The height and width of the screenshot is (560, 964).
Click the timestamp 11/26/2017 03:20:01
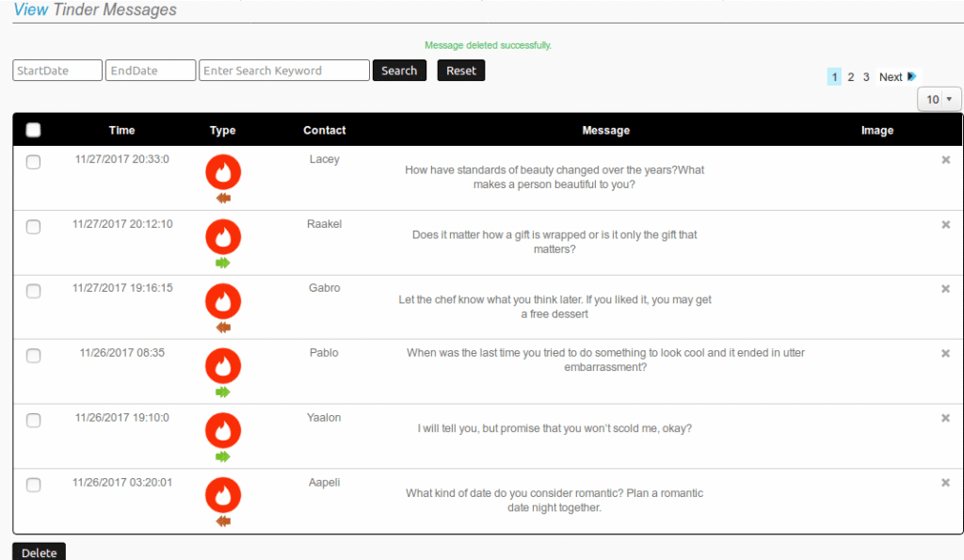coord(122,483)
